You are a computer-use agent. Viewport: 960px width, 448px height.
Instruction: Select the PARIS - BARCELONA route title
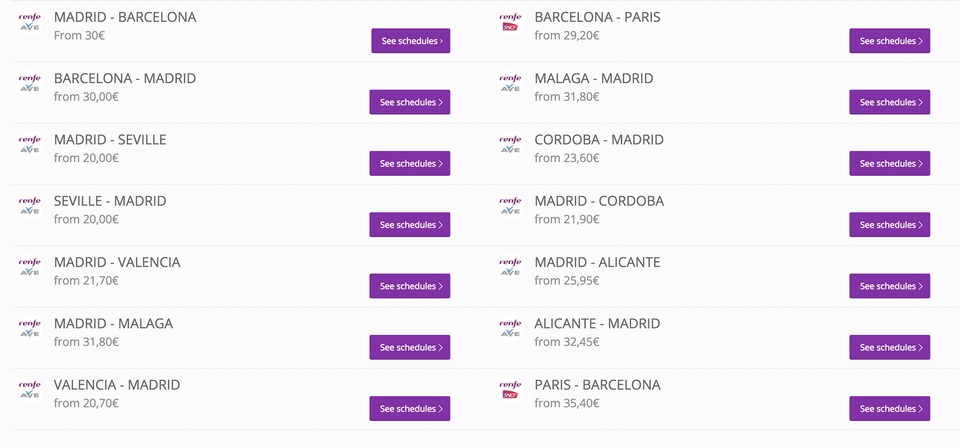coord(597,385)
